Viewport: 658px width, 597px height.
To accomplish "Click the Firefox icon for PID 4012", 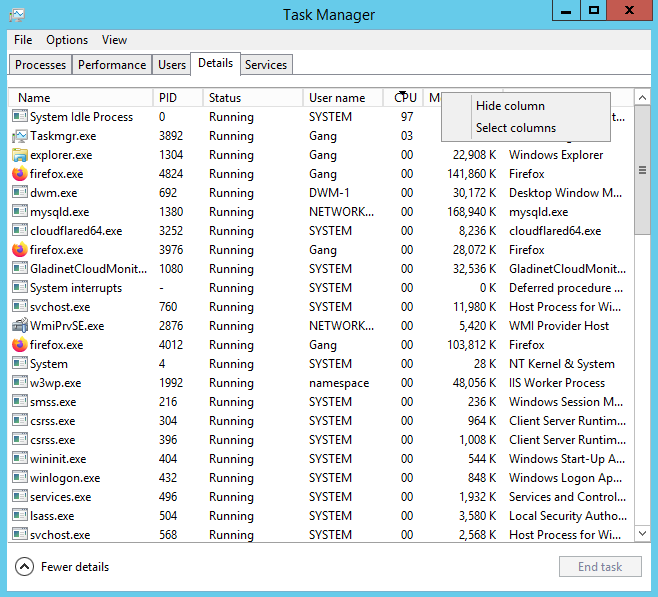I will pos(19,344).
